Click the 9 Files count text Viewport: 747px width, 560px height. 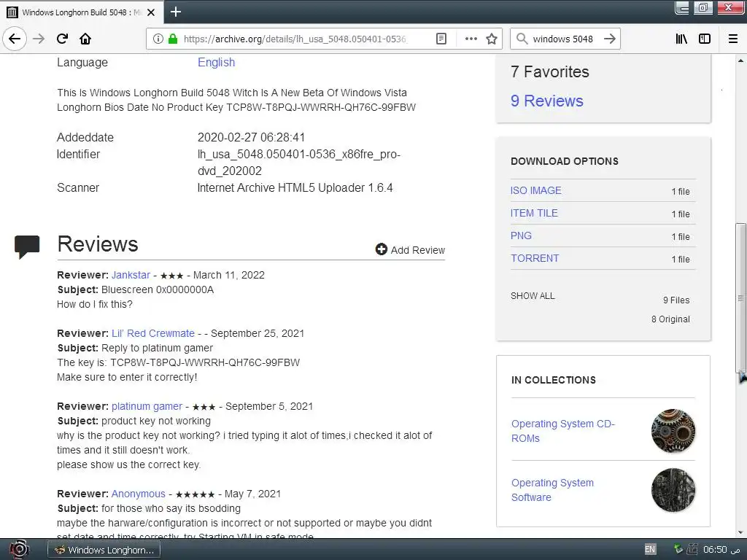676,300
